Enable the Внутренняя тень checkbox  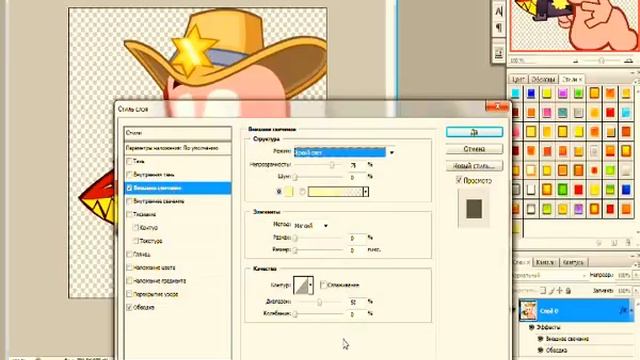pyautogui.click(x=129, y=175)
